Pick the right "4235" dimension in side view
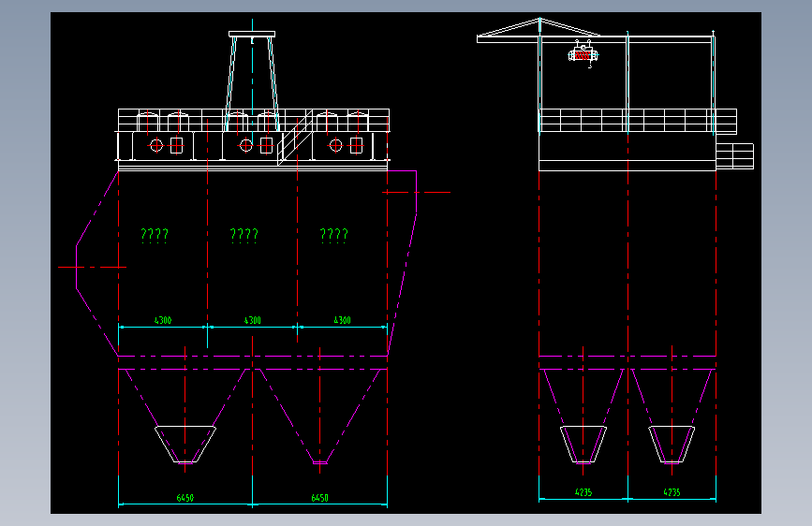 tap(672, 492)
